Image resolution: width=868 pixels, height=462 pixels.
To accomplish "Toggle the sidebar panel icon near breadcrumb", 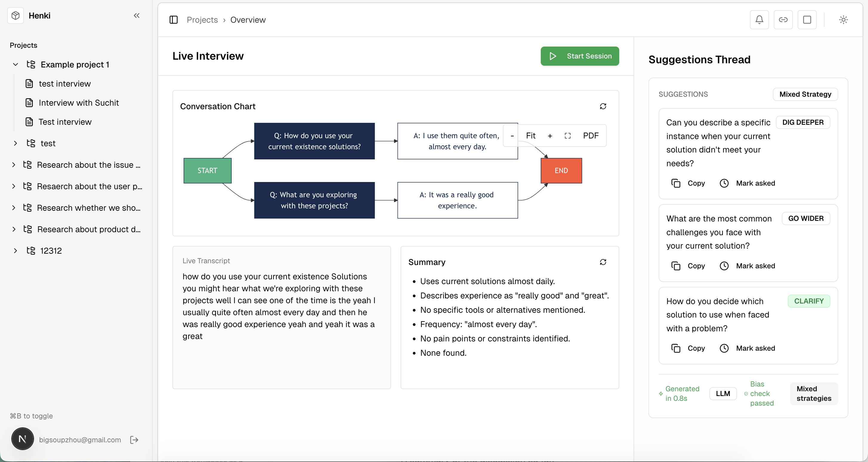I will (x=174, y=20).
